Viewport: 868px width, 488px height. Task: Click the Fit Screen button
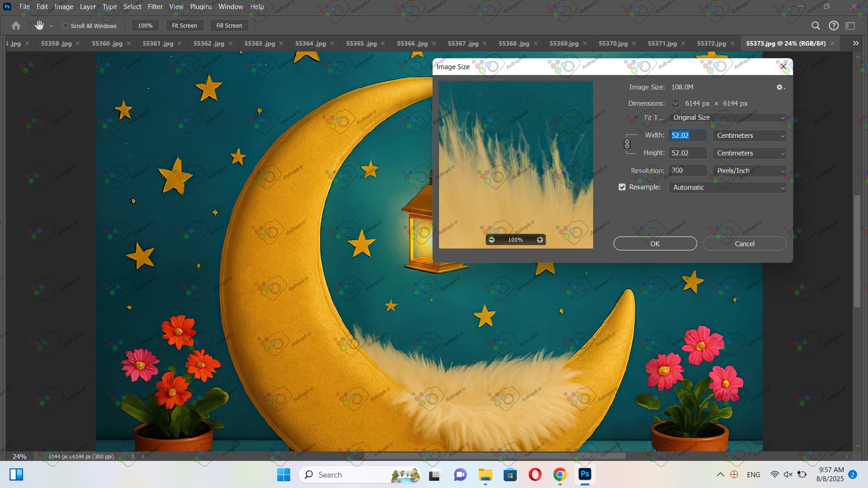tap(184, 26)
